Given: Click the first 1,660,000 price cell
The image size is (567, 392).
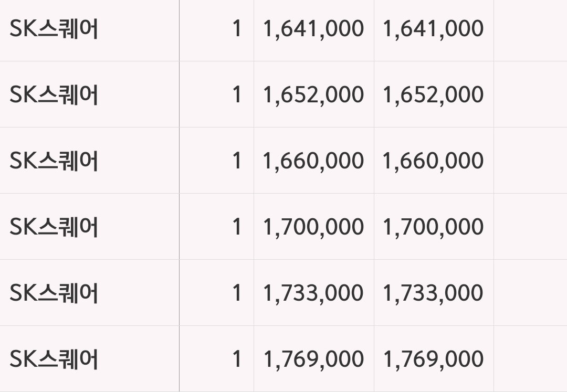Looking at the screenshot, I should pos(313,161).
